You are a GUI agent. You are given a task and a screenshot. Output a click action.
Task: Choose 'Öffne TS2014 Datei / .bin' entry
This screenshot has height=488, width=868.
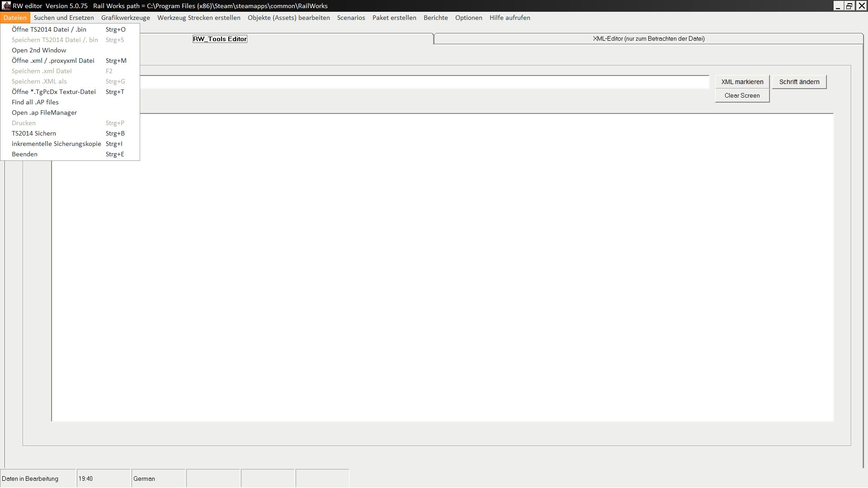pos(49,29)
